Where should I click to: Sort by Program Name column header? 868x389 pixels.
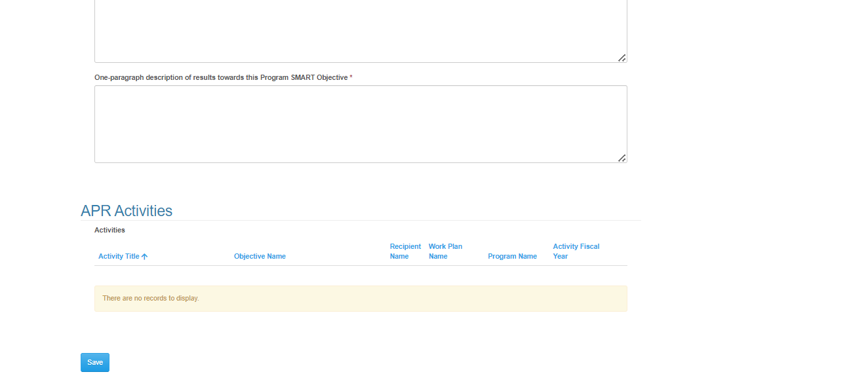pyautogui.click(x=513, y=256)
